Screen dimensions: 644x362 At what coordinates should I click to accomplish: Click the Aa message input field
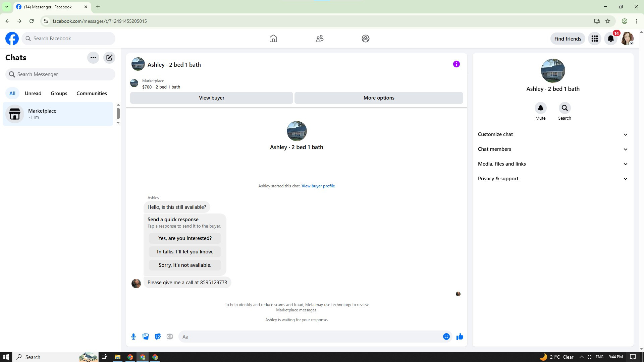click(x=310, y=337)
